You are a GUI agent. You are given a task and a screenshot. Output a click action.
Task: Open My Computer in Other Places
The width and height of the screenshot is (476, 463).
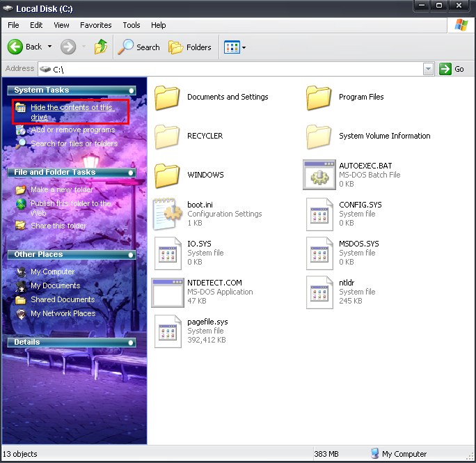pyautogui.click(x=52, y=272)
